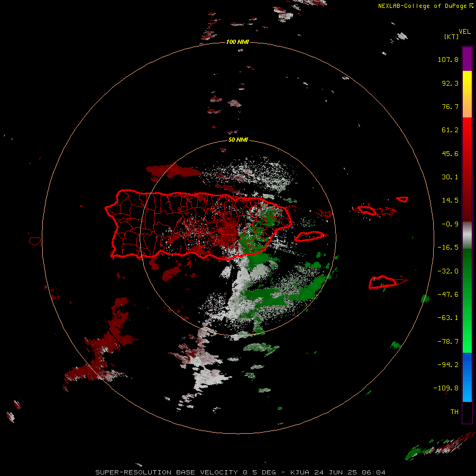
Task: Click the VEL legend title
Action: (464, 32)
